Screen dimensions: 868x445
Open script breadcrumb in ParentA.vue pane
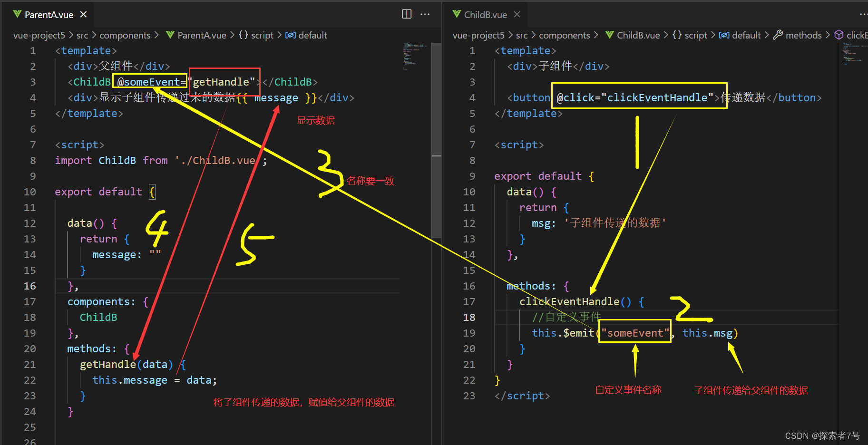click(x=262, y=35)
